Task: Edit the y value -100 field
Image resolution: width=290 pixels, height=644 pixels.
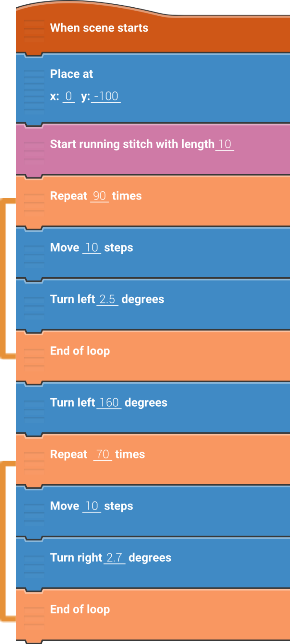Action: (106, 96)
